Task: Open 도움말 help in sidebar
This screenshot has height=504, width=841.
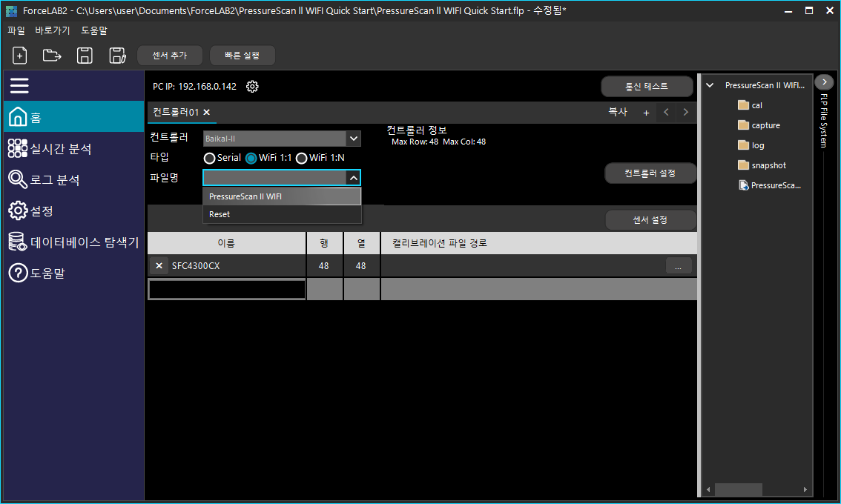Action: click(x=74, y=273)
